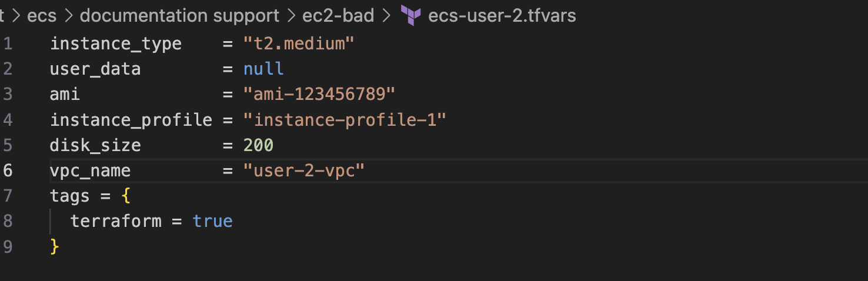Place cursor on "t2.medium" string value
This screenshot has width=868, height=281.
click(x=299, y=44)
